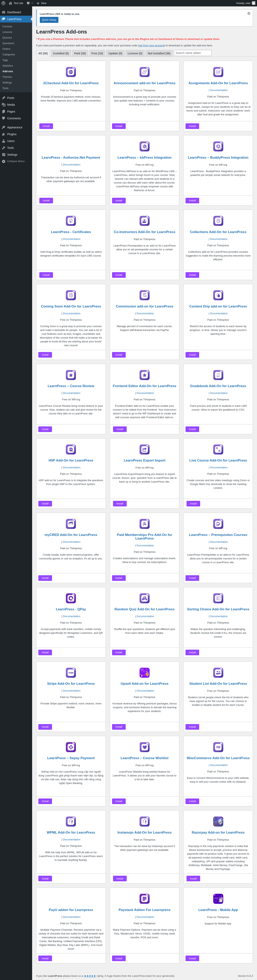Image resolution: width=257 pixels, height=980 pixels.
Task: Switch to the License (0) tab
Action: coord(135,53)
